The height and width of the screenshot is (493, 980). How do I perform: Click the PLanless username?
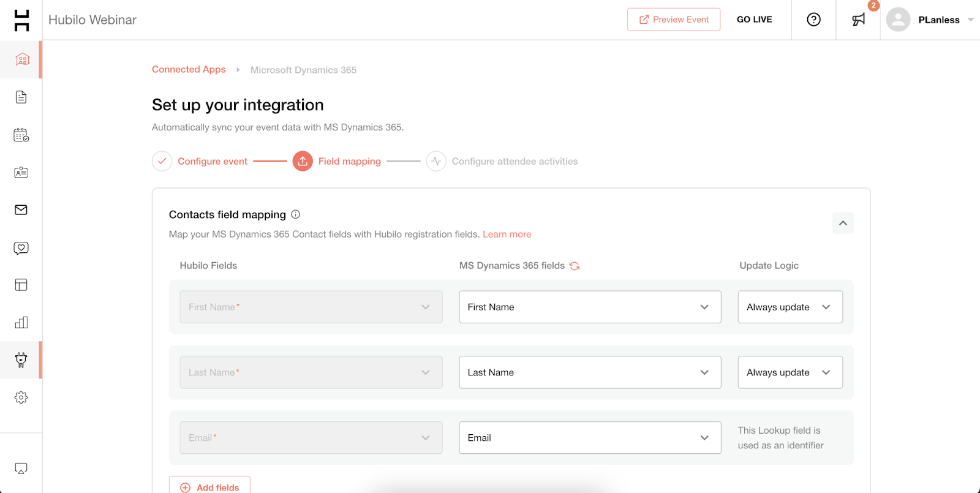(939, 20)
